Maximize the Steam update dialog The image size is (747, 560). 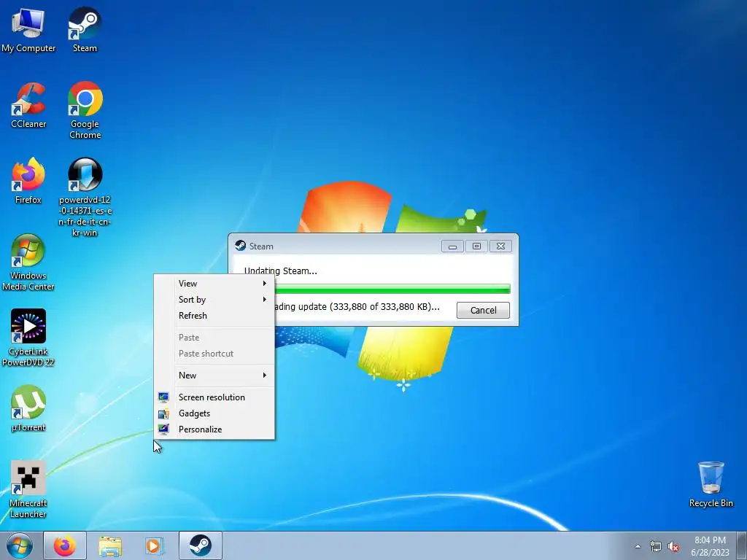pos(476,246)
